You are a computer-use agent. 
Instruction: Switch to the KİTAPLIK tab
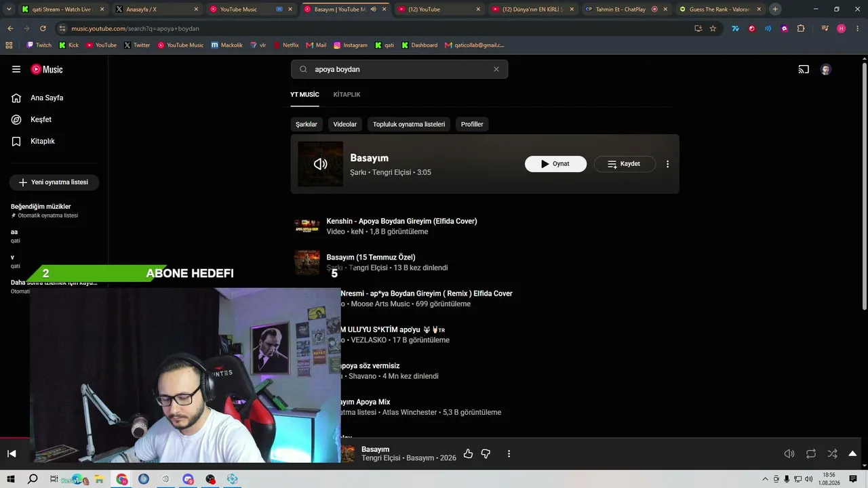pyautogui.click(x=347, y=94)
